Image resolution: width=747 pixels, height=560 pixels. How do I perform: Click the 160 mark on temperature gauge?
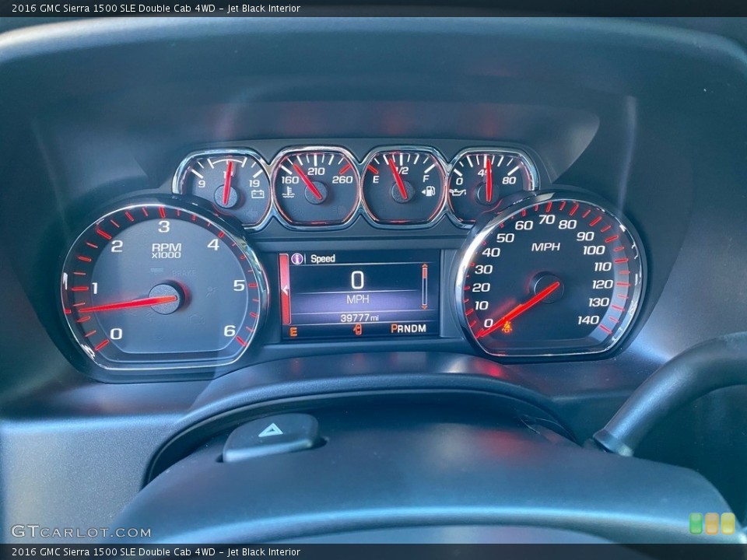[x=289, y=180]
